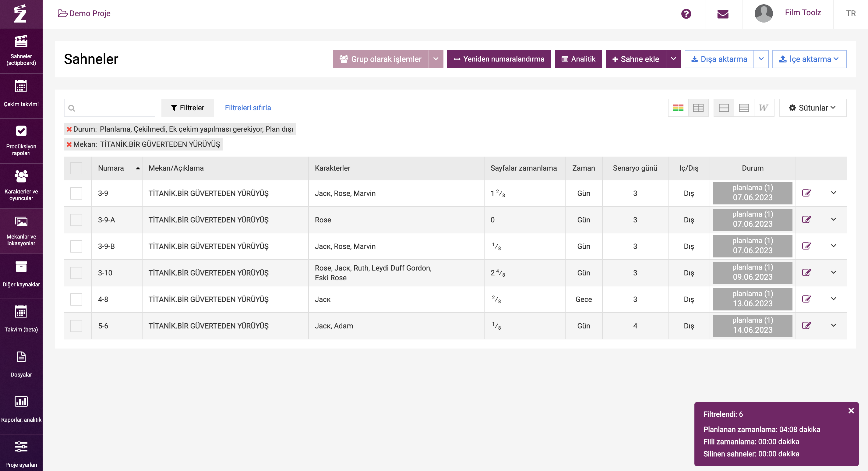Open the messages envelope icon
This screenshot has height=471, width=868.
(722, 14)
